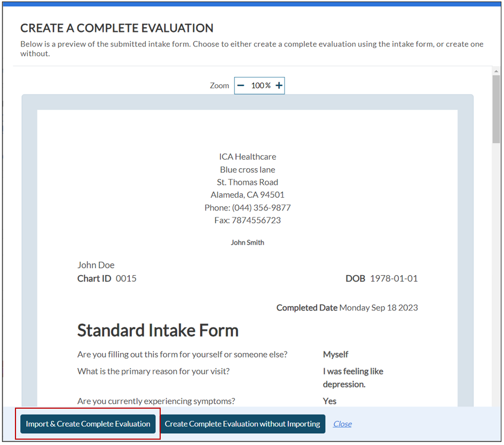Click the Completed Date Monday Sep 18 2023
The image size is (504, 445).
point(347,308)
